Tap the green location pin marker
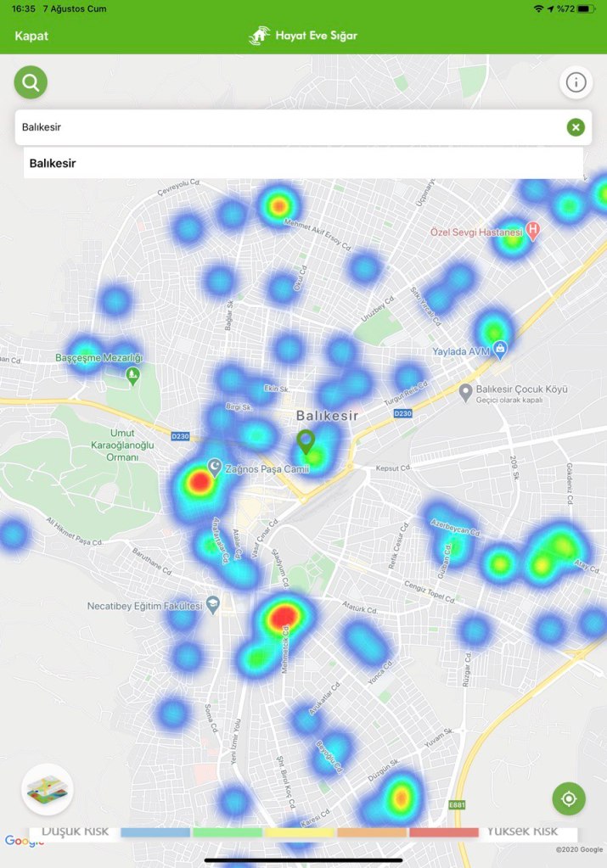The height and width of the screenshot is (868, 607). (x=306, y=442)
